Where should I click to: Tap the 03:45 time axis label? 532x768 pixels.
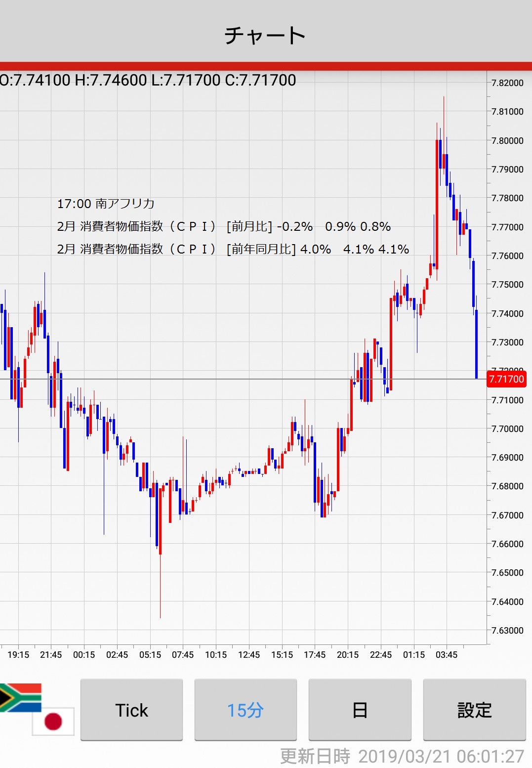coord(447,654)
